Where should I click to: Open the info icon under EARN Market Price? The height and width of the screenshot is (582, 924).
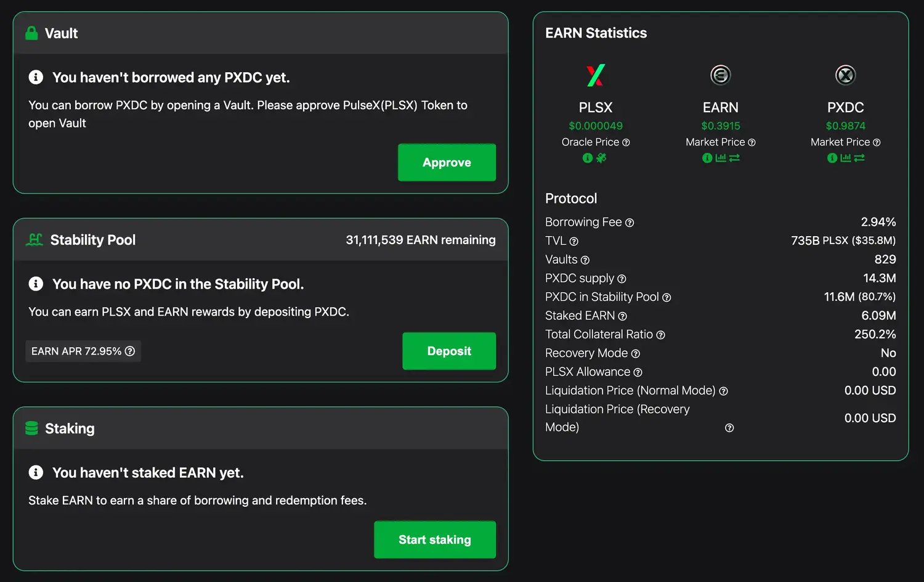707,158
